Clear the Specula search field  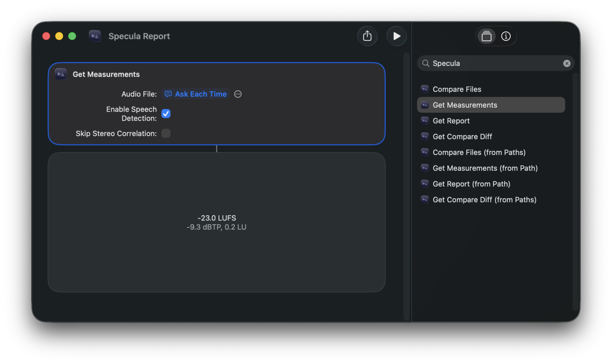567,63
